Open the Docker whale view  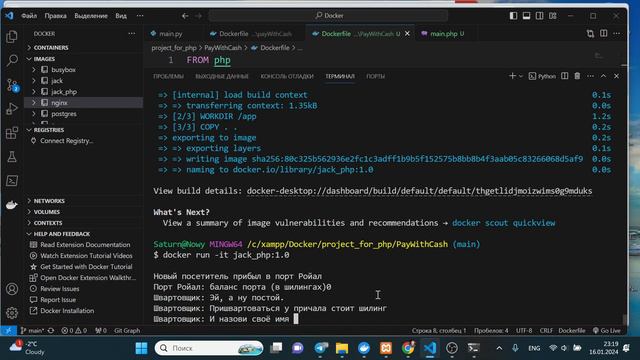pyautogui.click(x=12, y=204)
